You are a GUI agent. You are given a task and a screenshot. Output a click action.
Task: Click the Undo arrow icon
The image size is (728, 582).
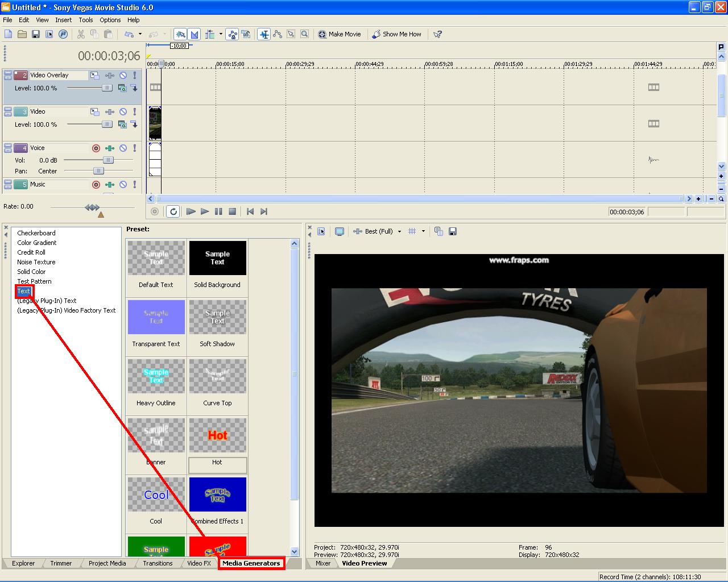click(129, 34)
